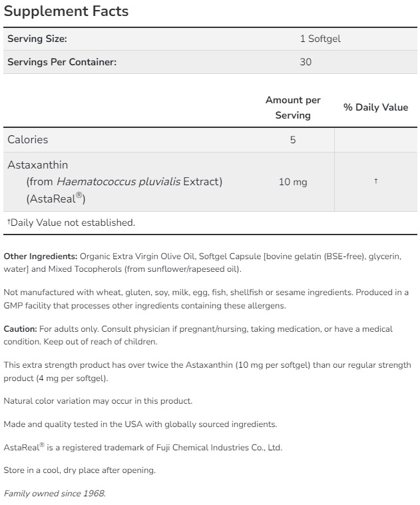
Task: Click the Amount per Serving column header
Action: [293, 107]
